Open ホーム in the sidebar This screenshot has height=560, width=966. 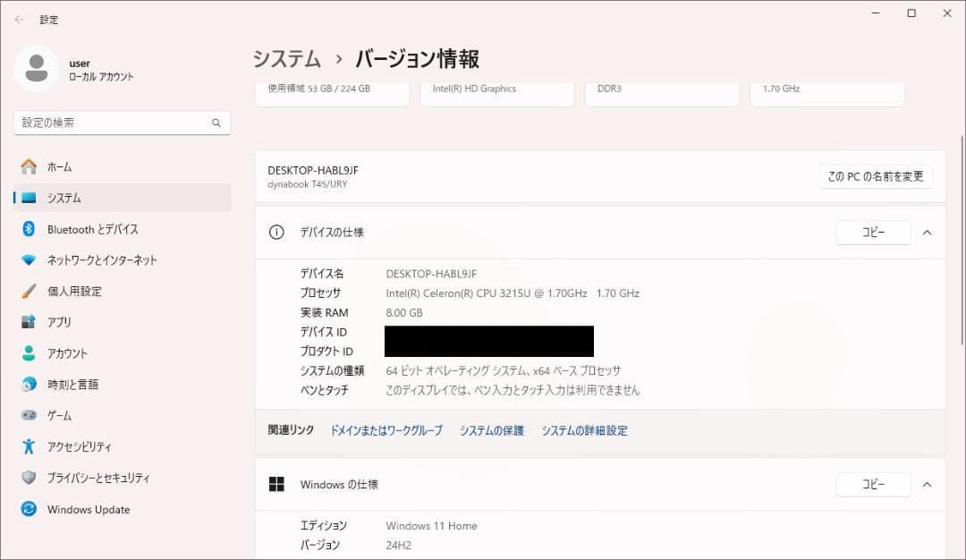point(122,166)
